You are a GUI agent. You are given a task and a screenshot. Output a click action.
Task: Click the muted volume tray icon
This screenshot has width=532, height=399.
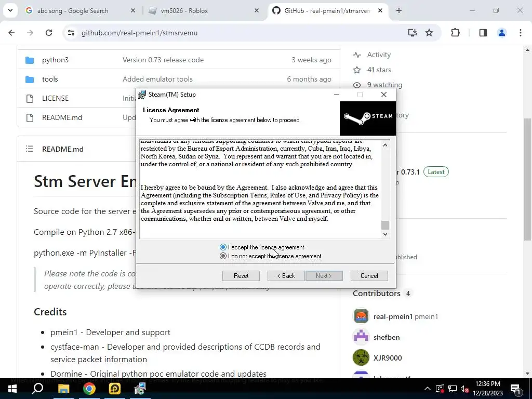pyautogui.click(x=465, y=389)
